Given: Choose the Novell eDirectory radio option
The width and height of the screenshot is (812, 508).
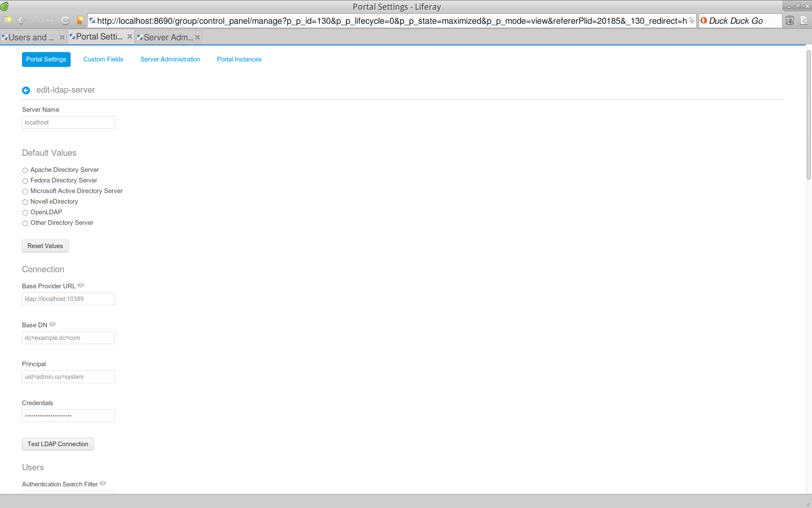Looking at the screenshot, I should pyautogui.click(x=25, y=202).
